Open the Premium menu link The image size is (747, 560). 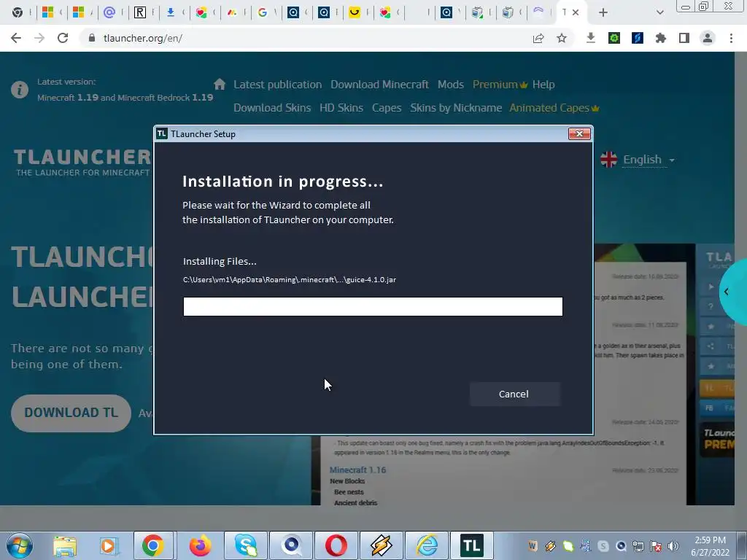(x=500, y=85)
